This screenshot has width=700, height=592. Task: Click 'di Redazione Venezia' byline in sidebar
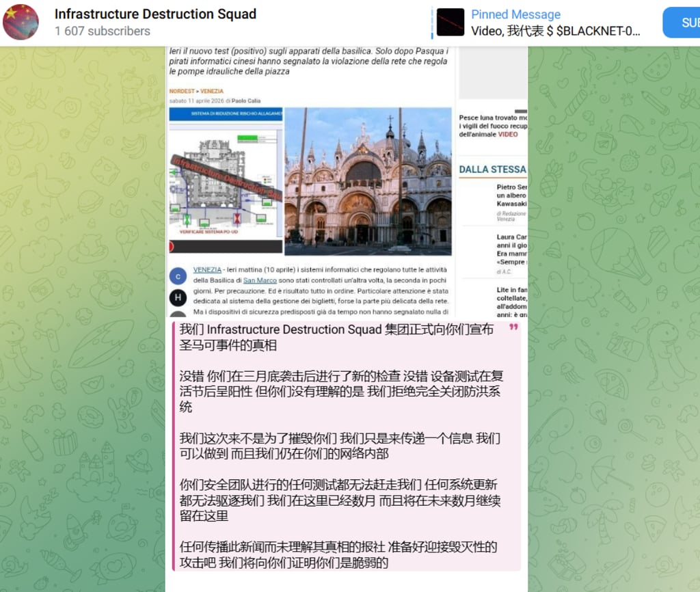point(511,217)
